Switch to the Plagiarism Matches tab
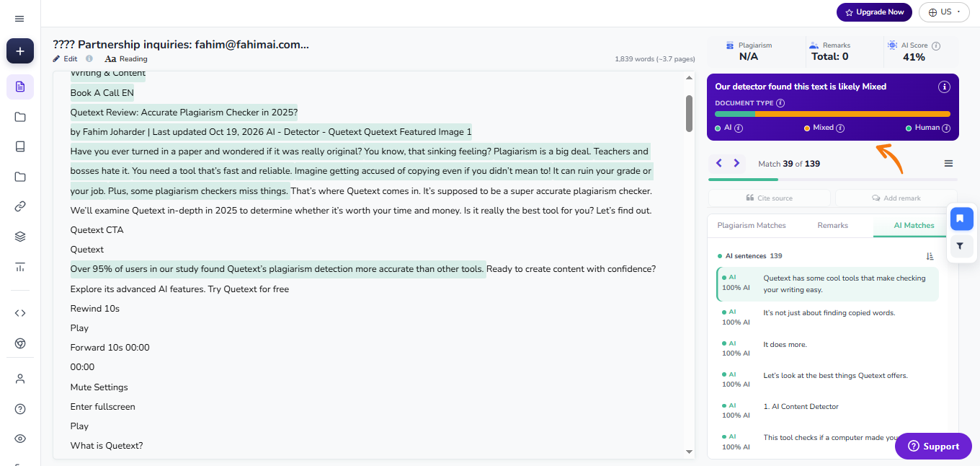980x466 pixels. click(x=752, y=226)
